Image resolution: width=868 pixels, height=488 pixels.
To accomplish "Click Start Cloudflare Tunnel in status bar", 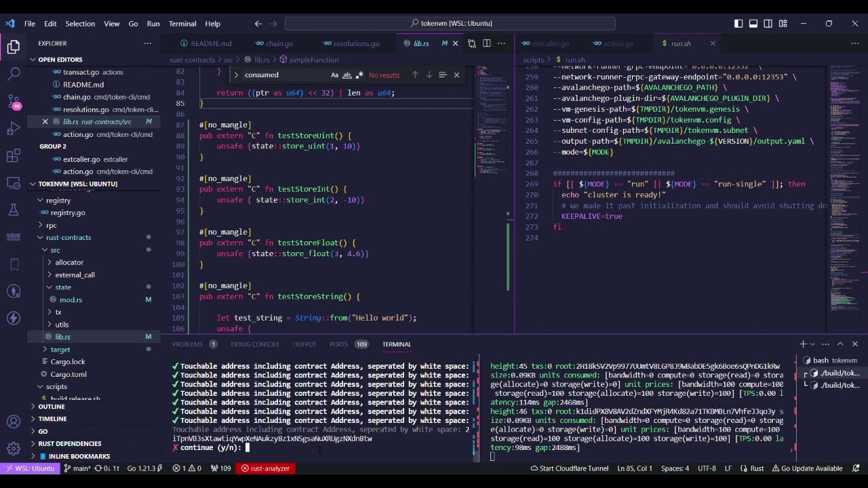I will [570, 468].
